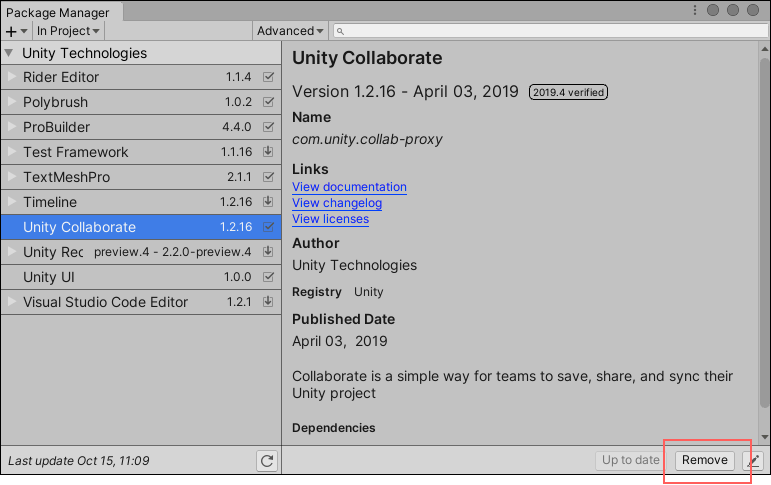Open the Advanced dropdown menu

tap(290, 31)
